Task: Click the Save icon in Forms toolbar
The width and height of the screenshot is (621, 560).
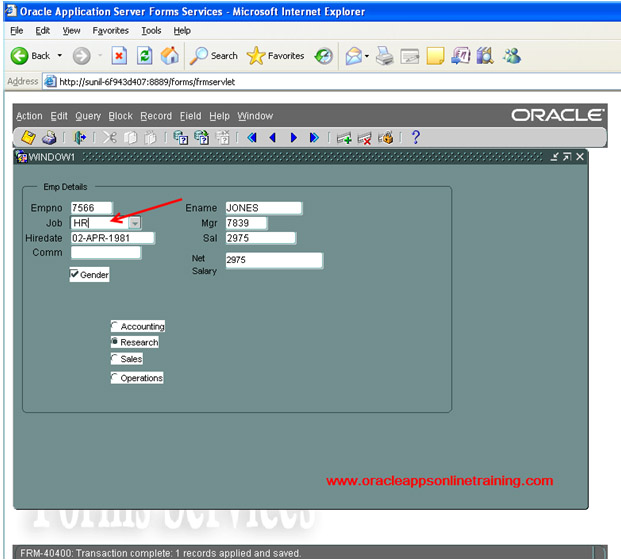Action: click(x=28, y=137)
